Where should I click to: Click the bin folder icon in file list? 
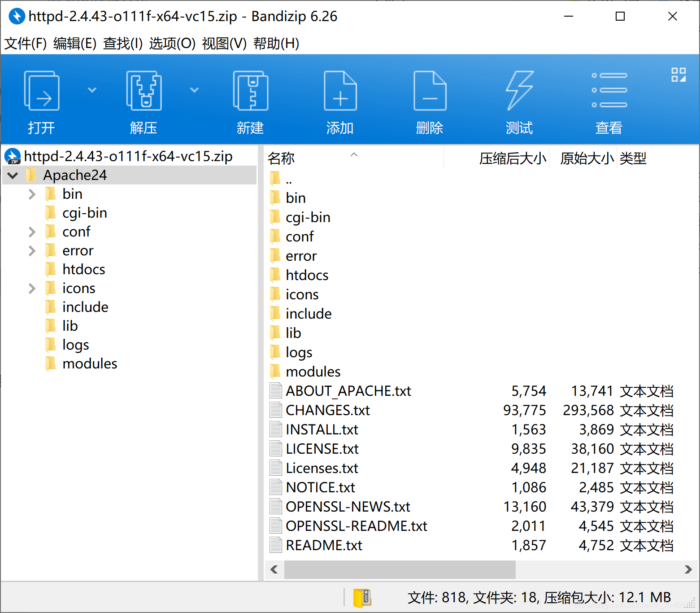coord(275,197)
